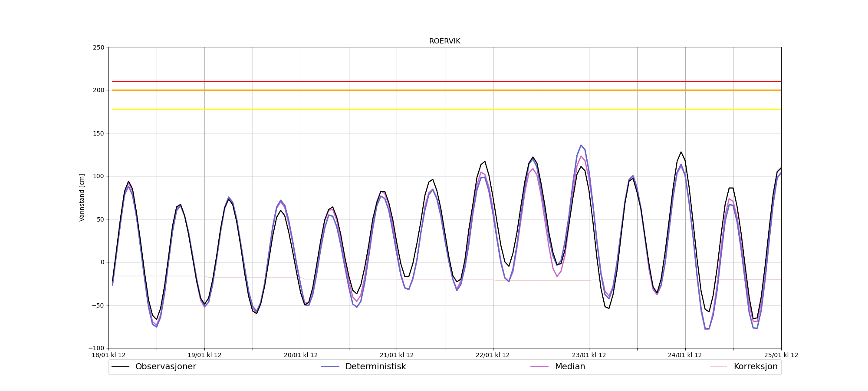868x391 pixels.
Task: Click the Median legend label
Action: click(570, 367)
